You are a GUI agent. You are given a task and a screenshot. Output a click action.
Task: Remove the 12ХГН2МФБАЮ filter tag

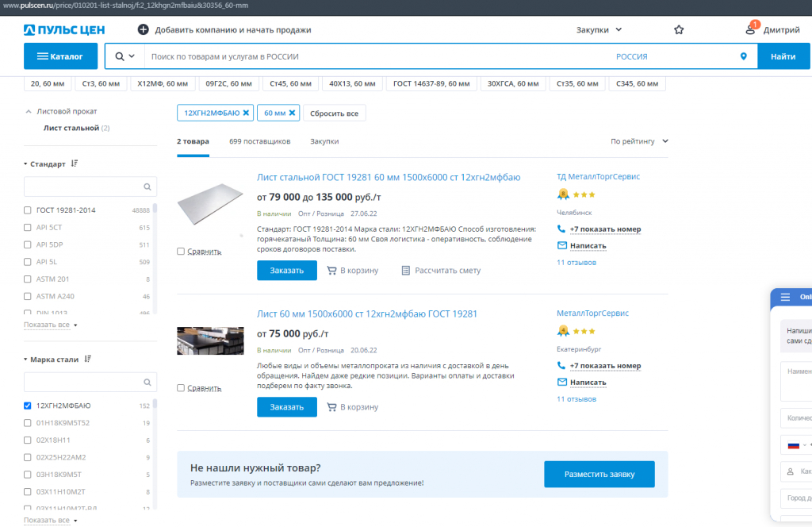pos(246,113)
